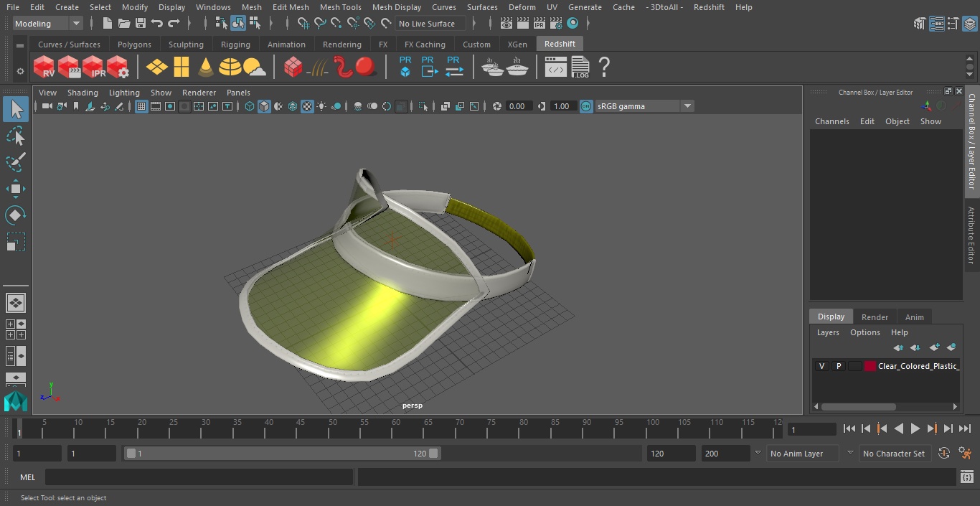This screenshot has height=506, width=980.
Task: Toggle layer playback P box
Action: click(x=838, y=366)
